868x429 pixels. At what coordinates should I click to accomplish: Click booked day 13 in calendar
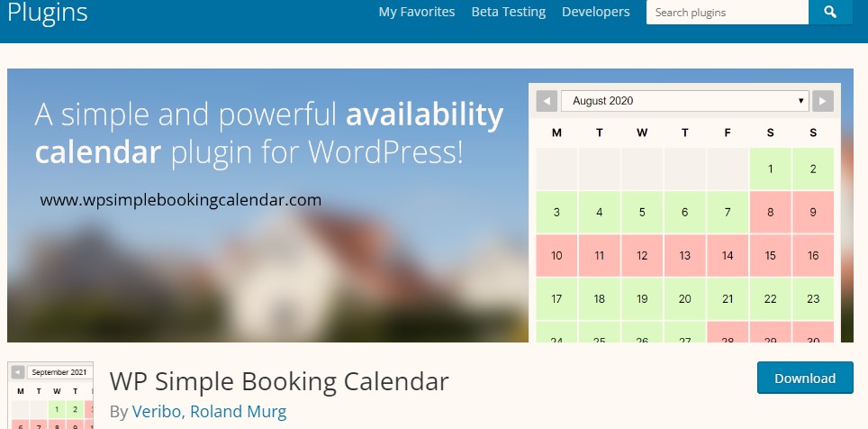685,256
